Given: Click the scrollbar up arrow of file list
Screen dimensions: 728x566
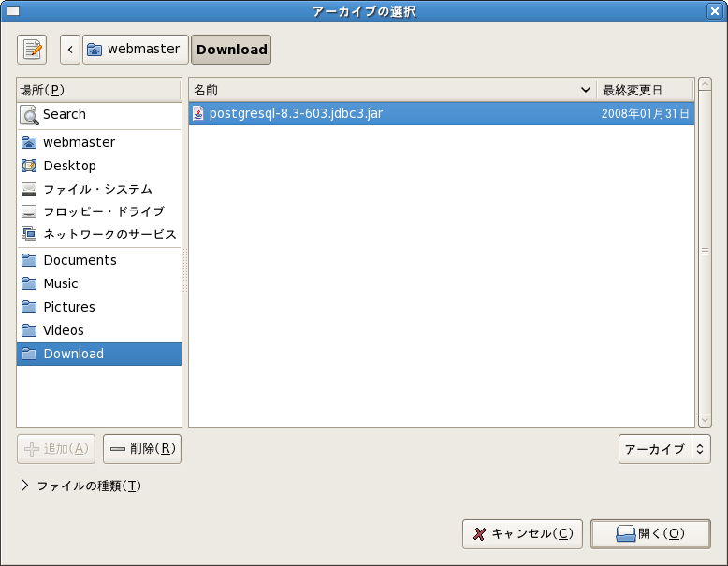Looking at the screenshot, I should tap(705, 84).
